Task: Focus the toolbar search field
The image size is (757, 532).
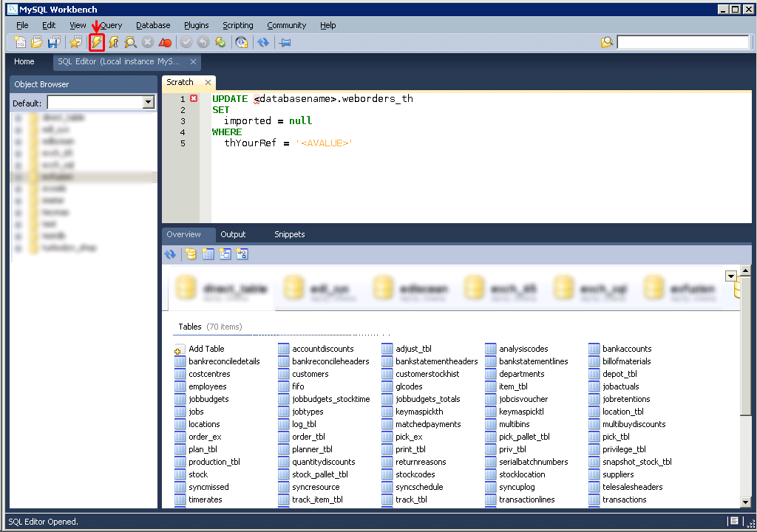Action: click(682, 42)
